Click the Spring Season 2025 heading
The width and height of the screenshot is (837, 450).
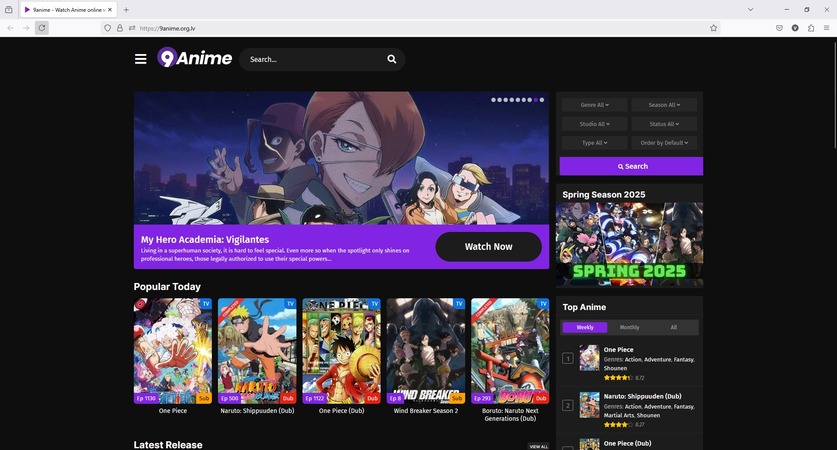[604, 194]
